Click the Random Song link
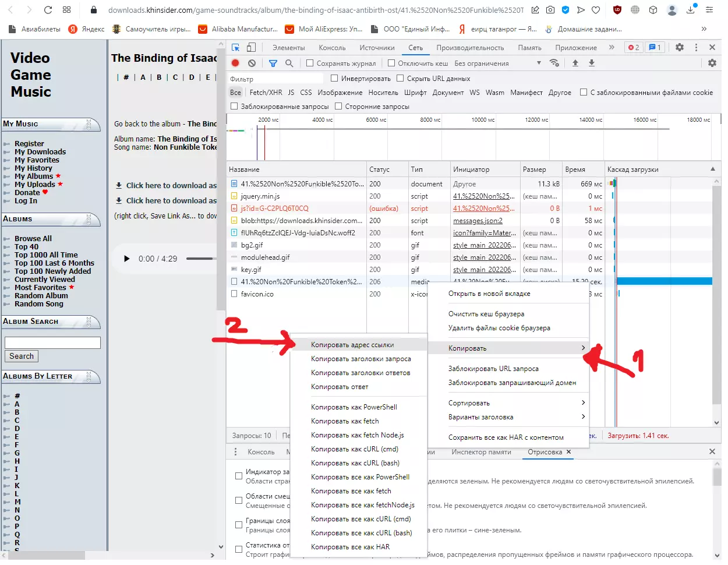The image size is (728, 565). pos(39,303)
